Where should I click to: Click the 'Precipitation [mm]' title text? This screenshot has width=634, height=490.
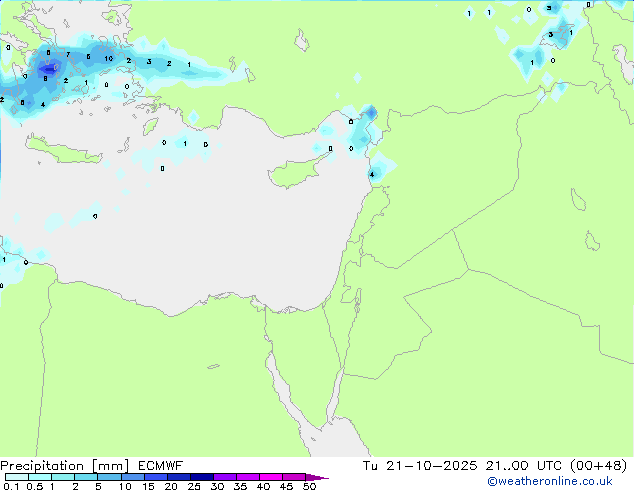(64, 466)
